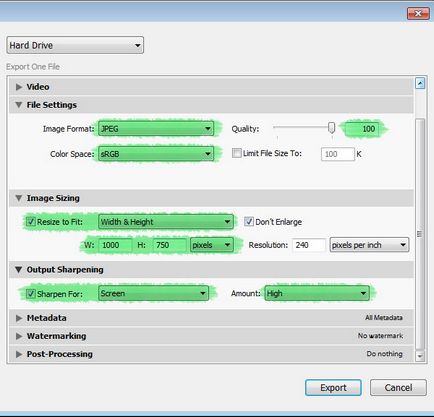The image size is (434, 417).
Task: Collapse the Output Sharpening section
Action: 19,270
